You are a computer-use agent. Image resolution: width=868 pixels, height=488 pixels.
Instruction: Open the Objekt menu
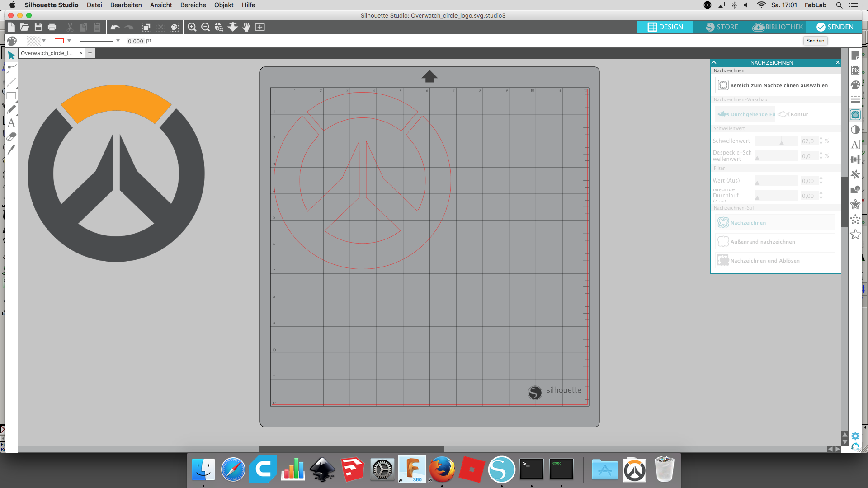pos(224,5)
